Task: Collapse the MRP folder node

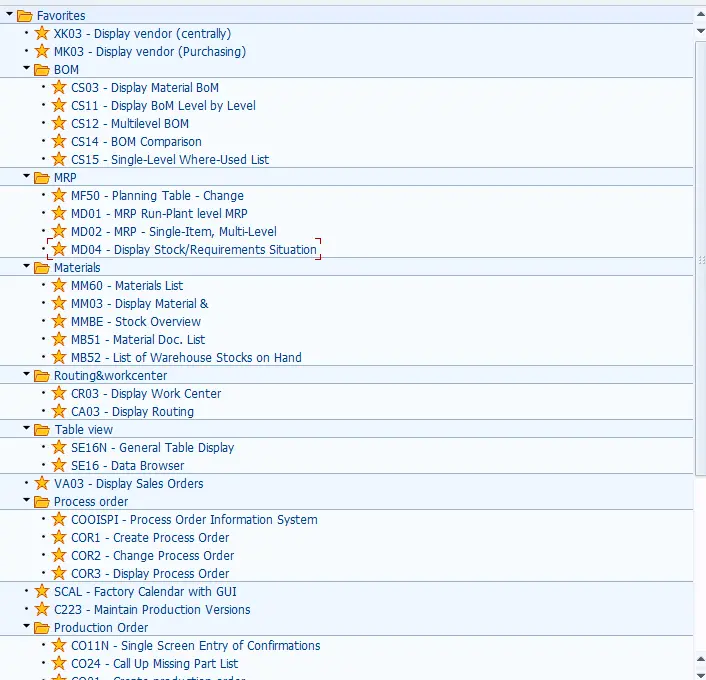Action: pos(27,177)
